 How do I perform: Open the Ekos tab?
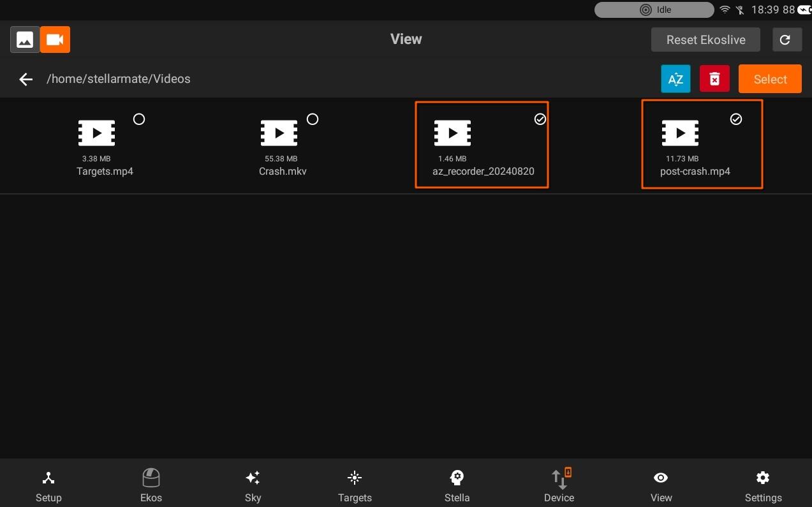[x=151, y=487]
